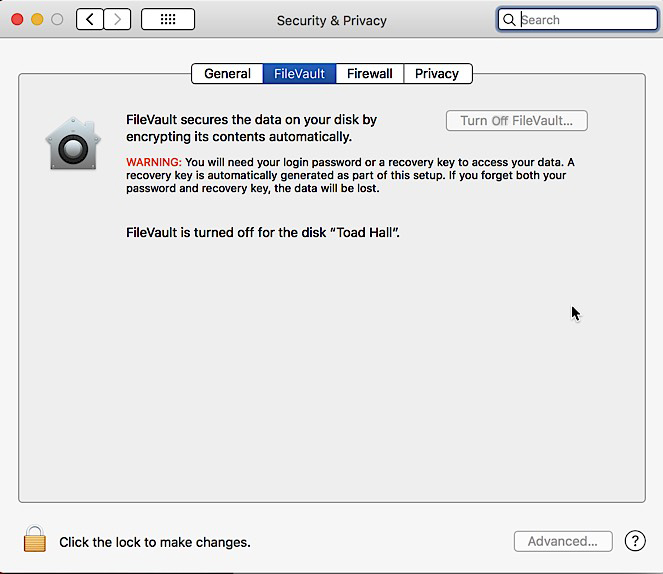Go forward with the right chevron button
Viewport: 663px width, 574px height.
[x=117, y=19]
